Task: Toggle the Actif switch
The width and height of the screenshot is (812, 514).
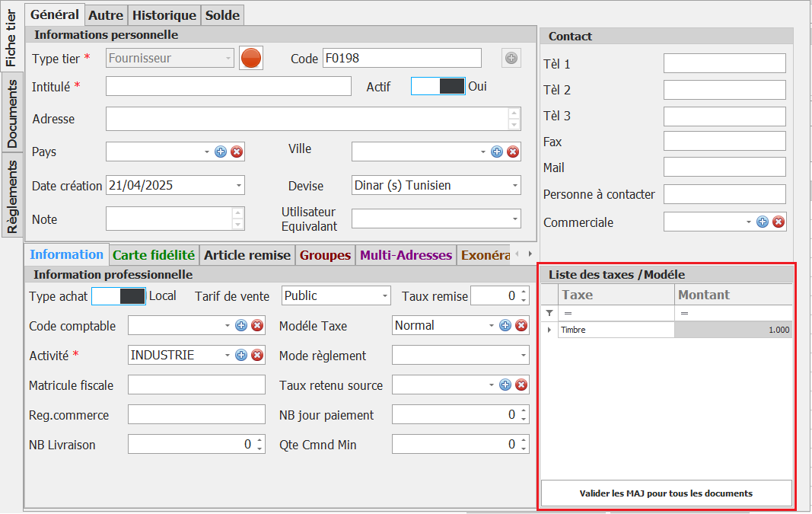Action: (438, 86)
